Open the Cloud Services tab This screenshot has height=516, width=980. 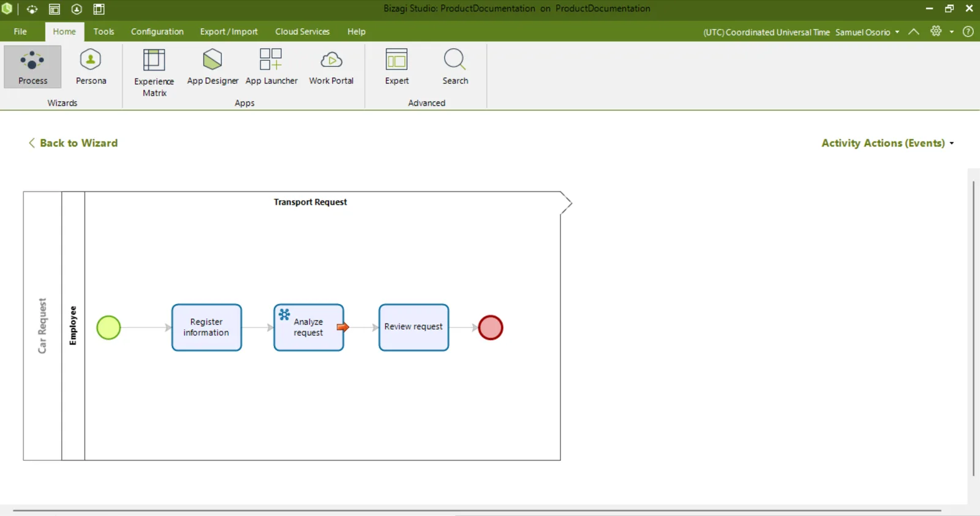coord(302,31)
